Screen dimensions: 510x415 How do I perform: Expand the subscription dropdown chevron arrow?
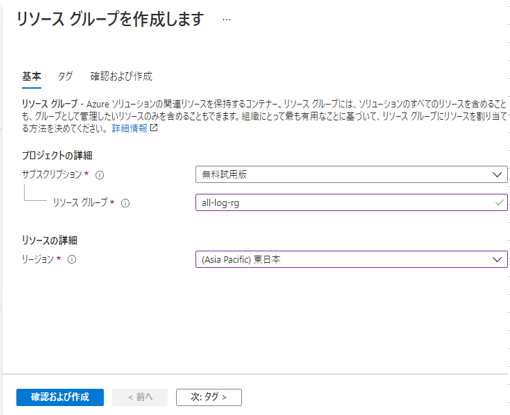point(497,175)
